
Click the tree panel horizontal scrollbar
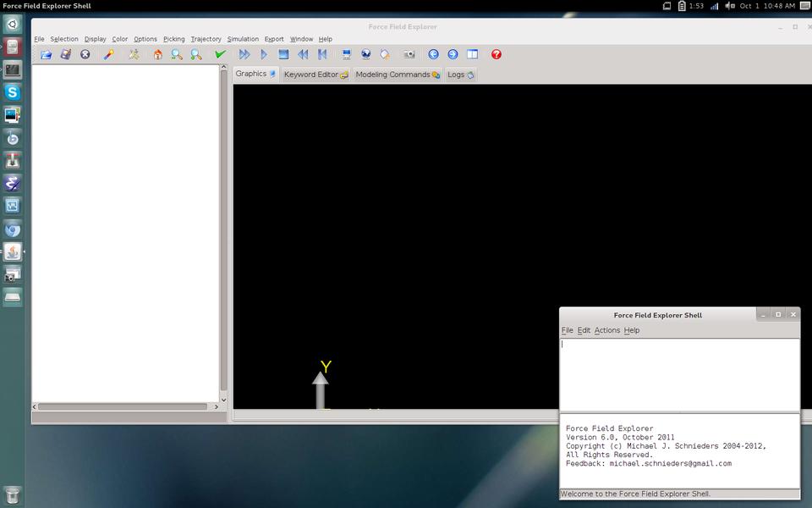pyautogui.click(x=123, y=407)
